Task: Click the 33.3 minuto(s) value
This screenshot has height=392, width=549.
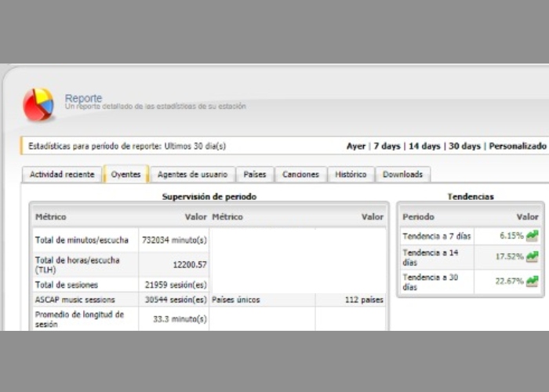Action: pos(180,319)
